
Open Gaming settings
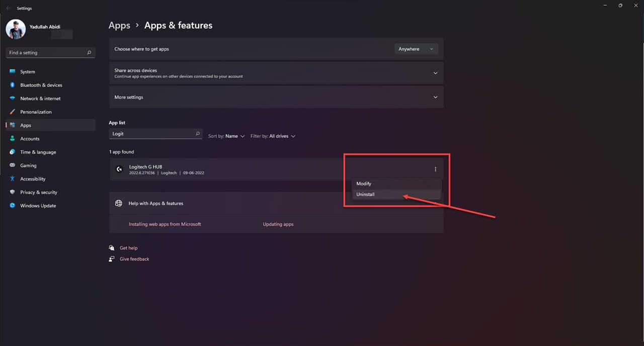pos(50,165)
